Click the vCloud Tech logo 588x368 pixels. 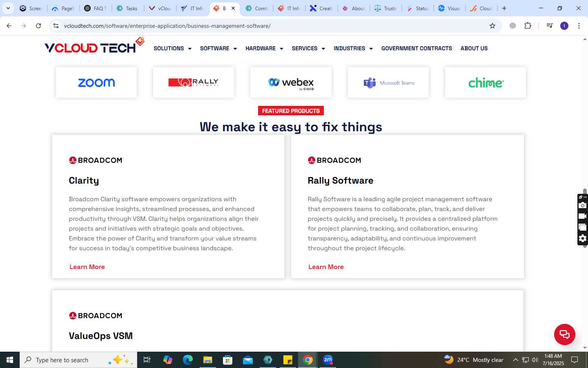(95, 46)
